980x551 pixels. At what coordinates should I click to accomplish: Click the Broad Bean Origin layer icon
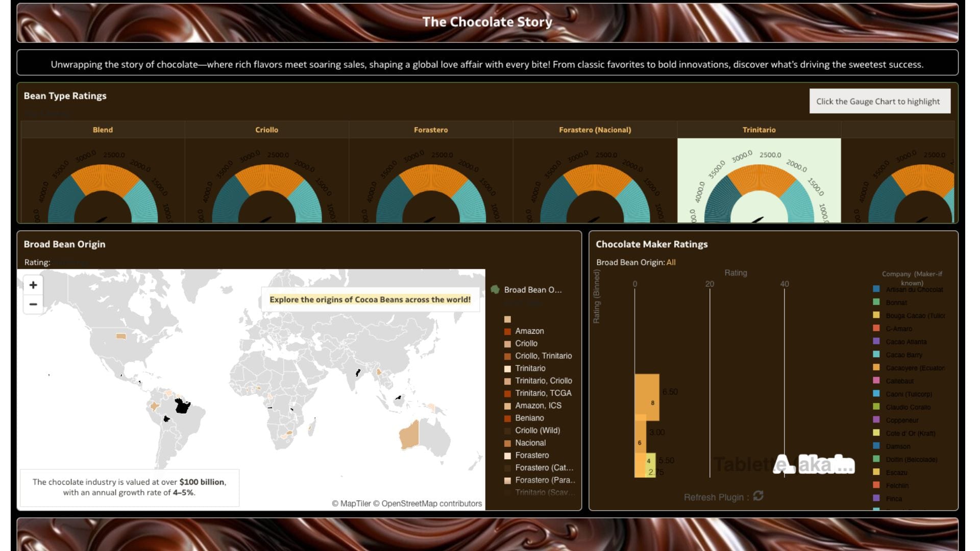click(x=495, y=290)
